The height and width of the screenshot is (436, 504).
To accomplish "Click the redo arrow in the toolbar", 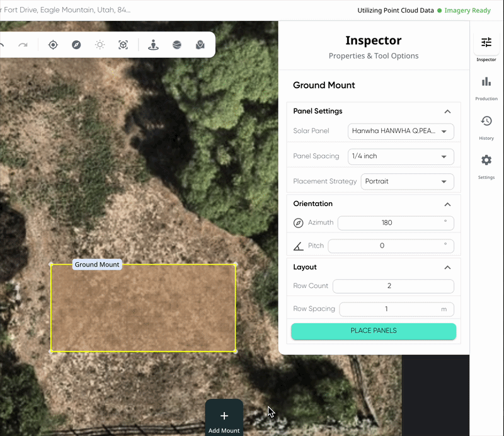I will click(x=23, y=45).
